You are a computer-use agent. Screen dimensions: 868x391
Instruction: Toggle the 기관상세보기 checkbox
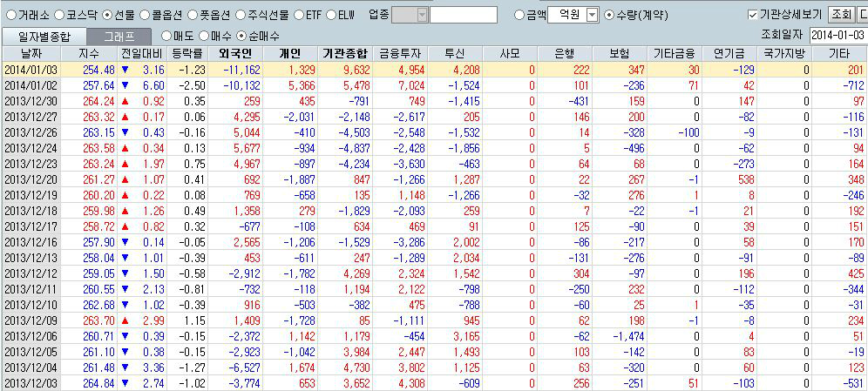[x=753, y=15]
